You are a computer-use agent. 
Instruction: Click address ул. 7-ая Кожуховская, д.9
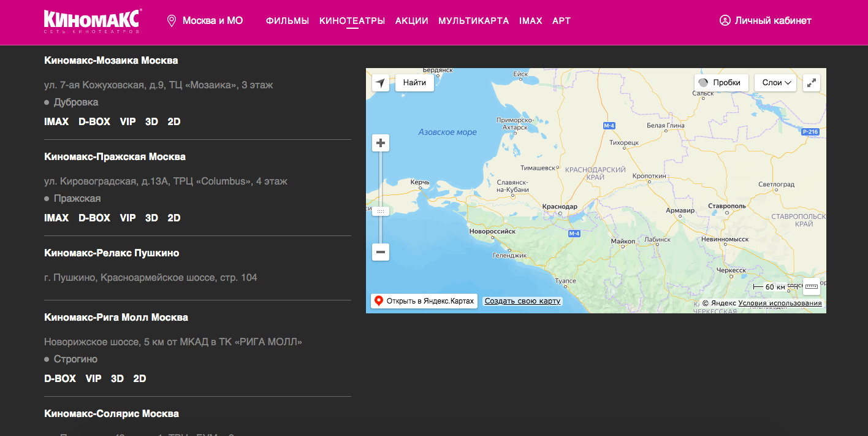159,85
